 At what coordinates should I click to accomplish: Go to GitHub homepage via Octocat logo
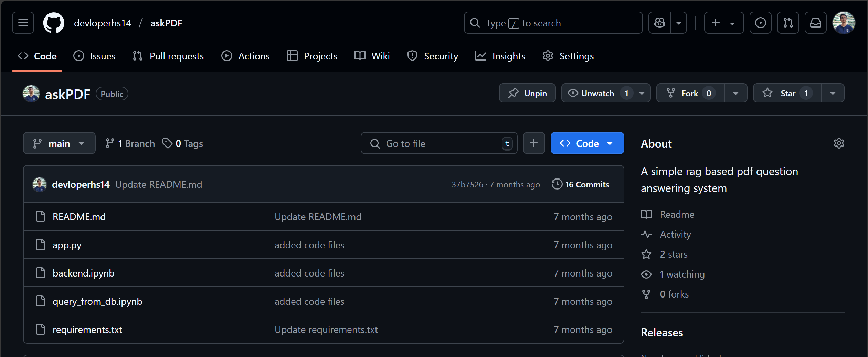(x=54, y=23)
